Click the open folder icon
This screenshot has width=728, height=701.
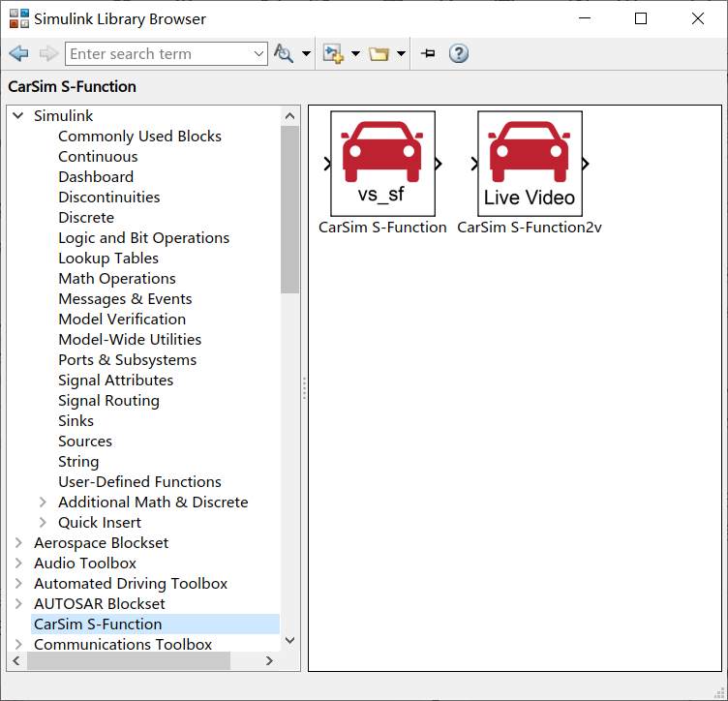coord(379,54)
